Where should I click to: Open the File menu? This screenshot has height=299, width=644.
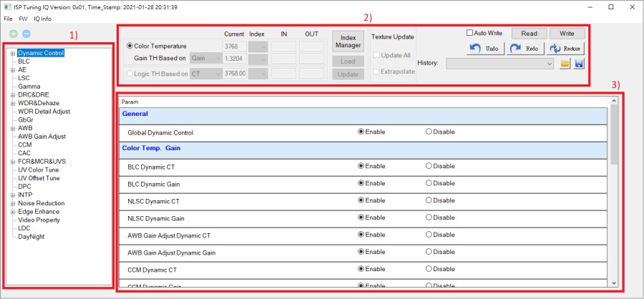pos(7,18)
